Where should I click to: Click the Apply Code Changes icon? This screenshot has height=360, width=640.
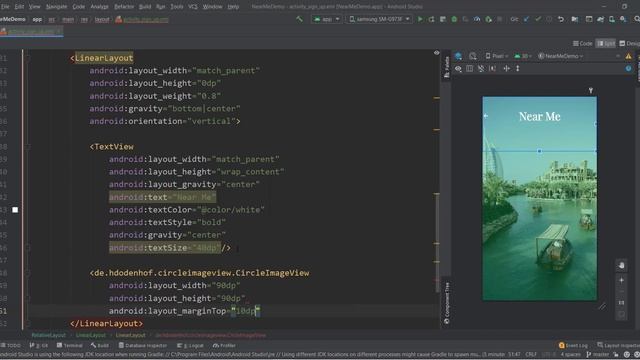443,19
